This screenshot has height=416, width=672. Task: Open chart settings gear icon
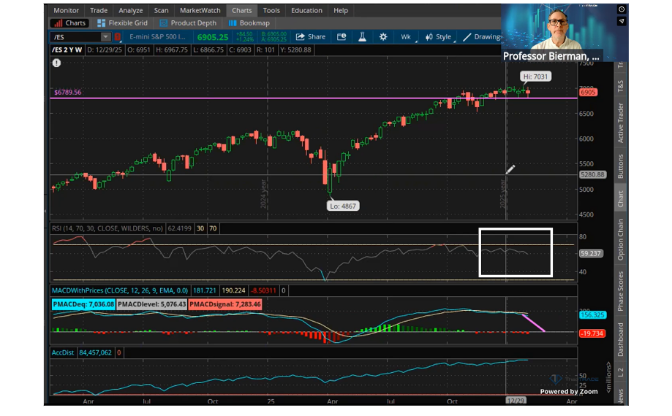pos(383,37)
